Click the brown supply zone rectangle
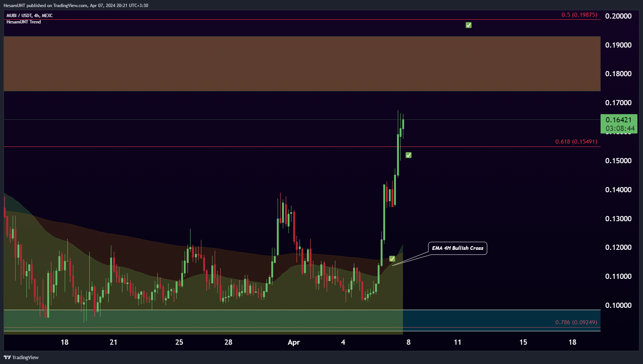 [302, 64]
